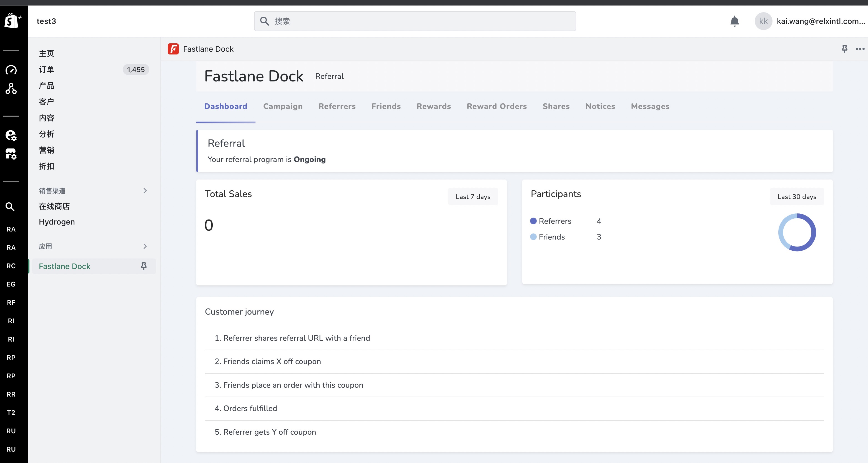Expand the 销售渠道 section chevron
This screenshot has height=463, width=868.
[x=145, y=191]
